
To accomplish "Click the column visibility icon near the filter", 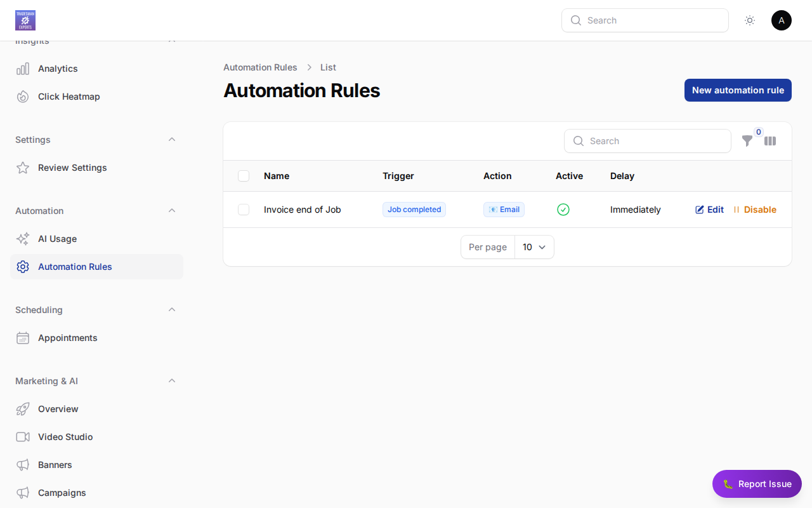I will 770,141.
